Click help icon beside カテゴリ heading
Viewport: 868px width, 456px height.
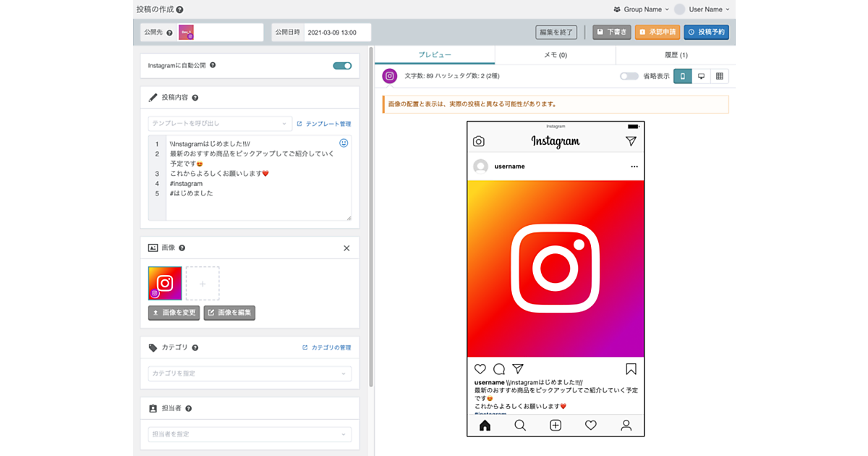[x=195, y=347]
